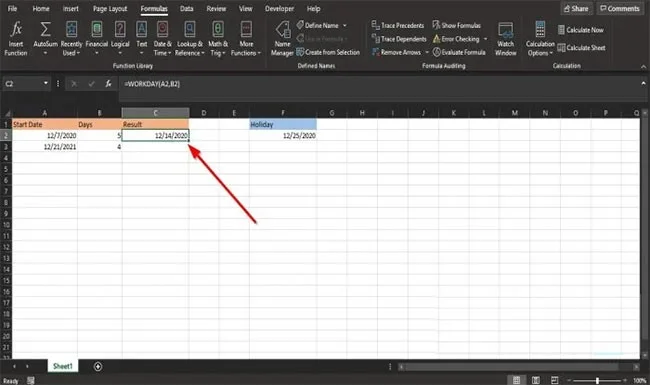Click the Select All corner triangle
650x385 pixels.
click(x=7, y=113)
